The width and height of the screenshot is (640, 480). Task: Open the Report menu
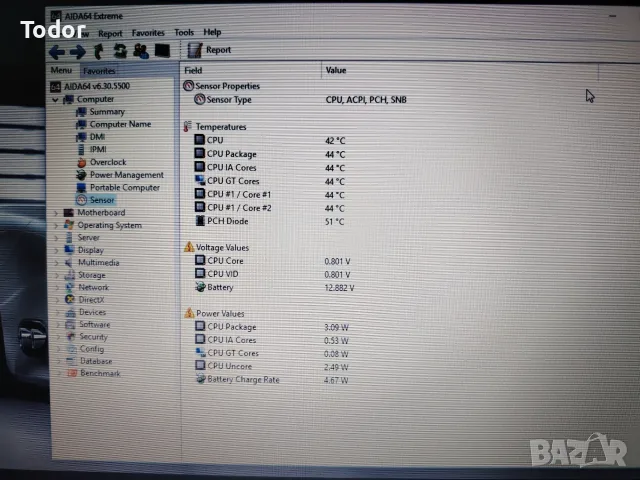click(x=110, y=34)
